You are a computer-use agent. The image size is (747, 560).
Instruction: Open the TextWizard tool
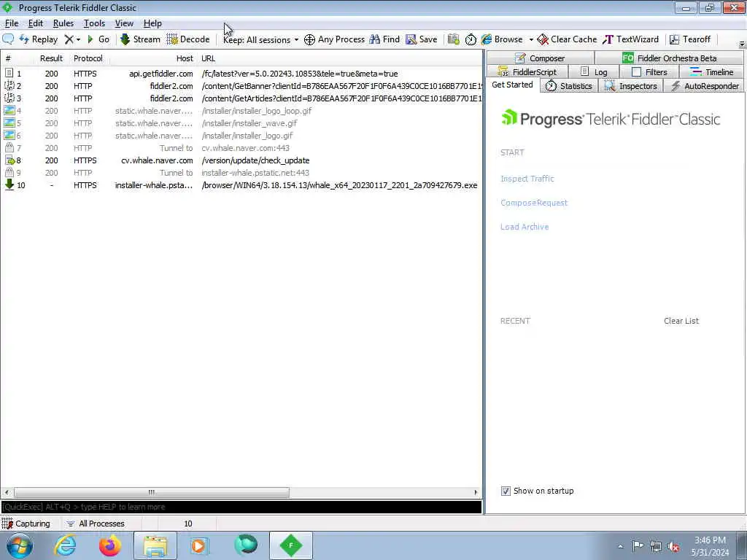[x=631, y=39]
